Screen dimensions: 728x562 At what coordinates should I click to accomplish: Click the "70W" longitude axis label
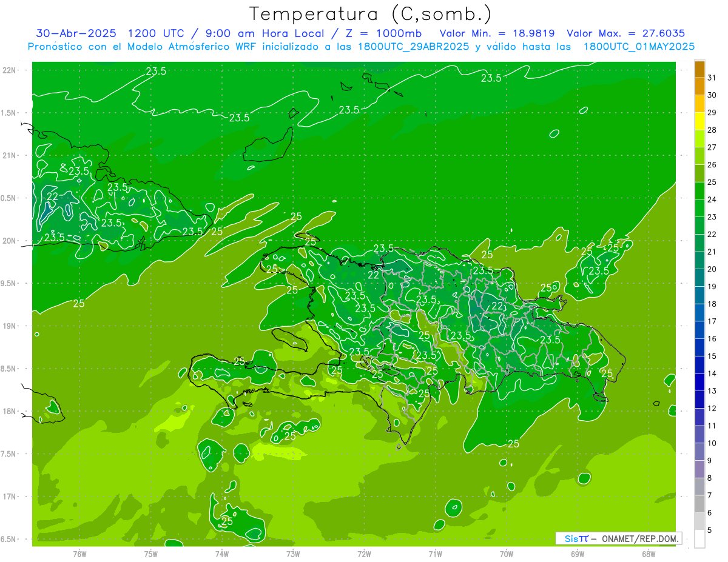point(507,554)
